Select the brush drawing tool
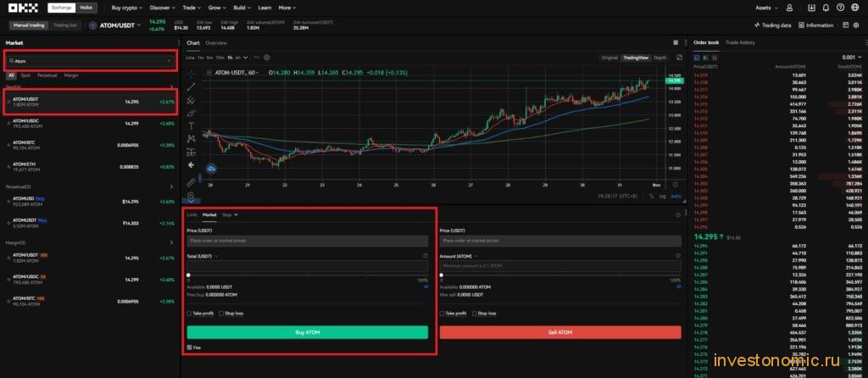The image size is (868, 378). [x=191, y=113]
